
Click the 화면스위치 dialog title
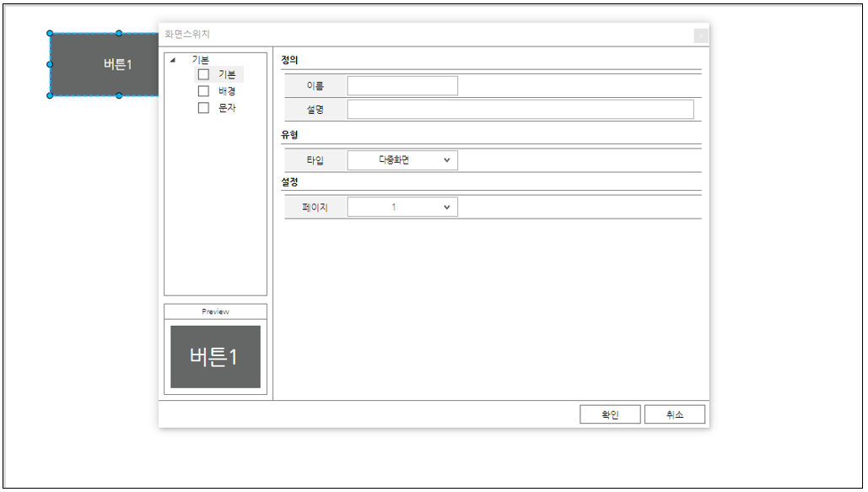(187, 34)
